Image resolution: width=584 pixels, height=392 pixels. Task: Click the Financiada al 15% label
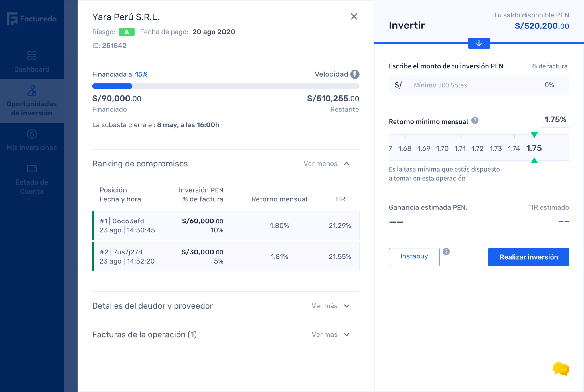click(120, 74)
